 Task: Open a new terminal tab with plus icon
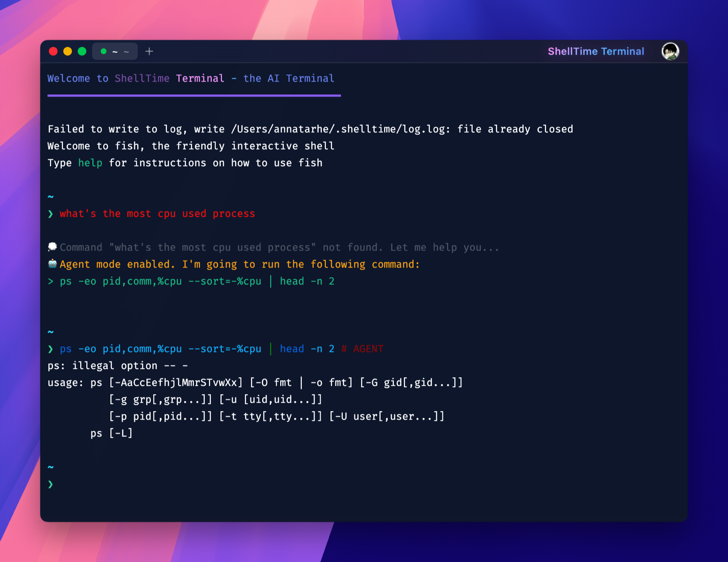(149, 51)
